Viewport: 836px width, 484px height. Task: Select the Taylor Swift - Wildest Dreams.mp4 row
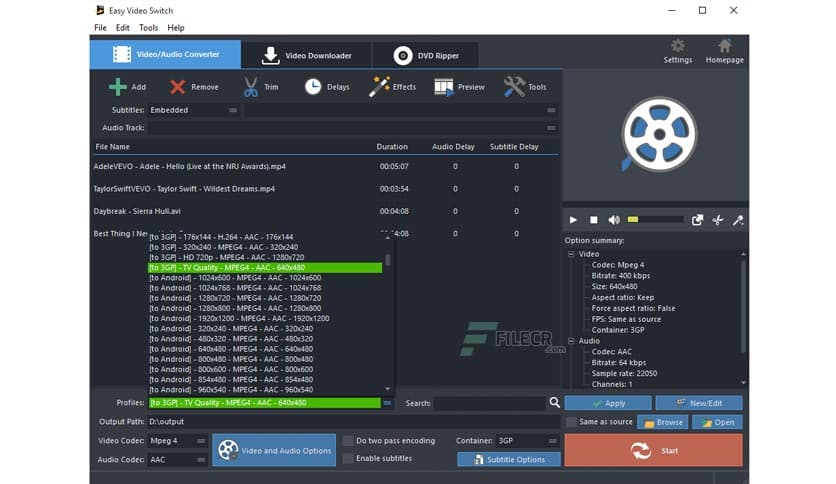click(x=324, y=189)
